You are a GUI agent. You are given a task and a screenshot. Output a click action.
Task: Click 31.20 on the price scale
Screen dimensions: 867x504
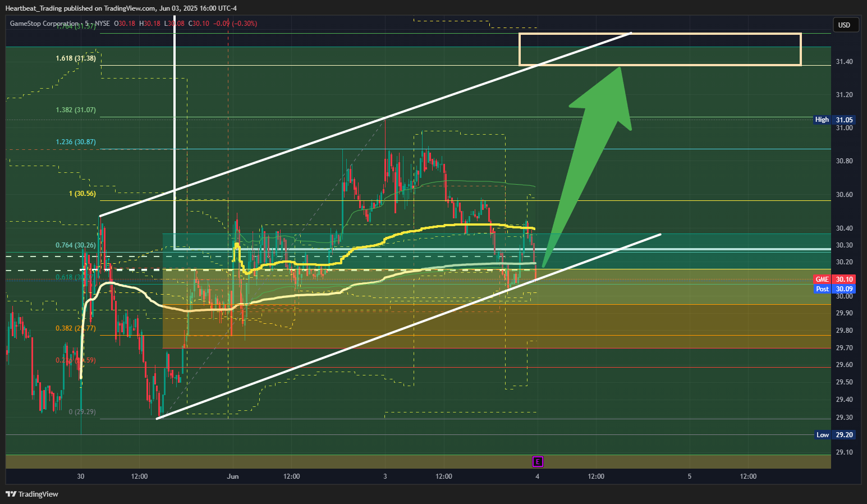(844, 95)
